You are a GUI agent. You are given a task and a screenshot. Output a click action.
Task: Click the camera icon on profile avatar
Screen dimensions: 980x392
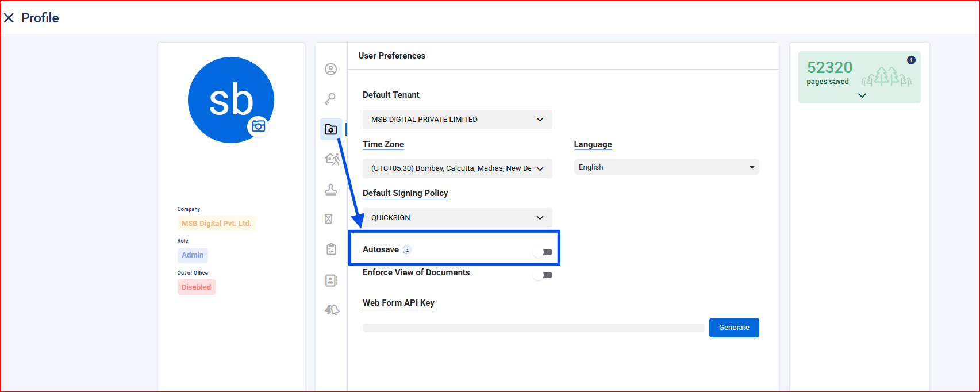pyautogui.click(x=258, y=126)
